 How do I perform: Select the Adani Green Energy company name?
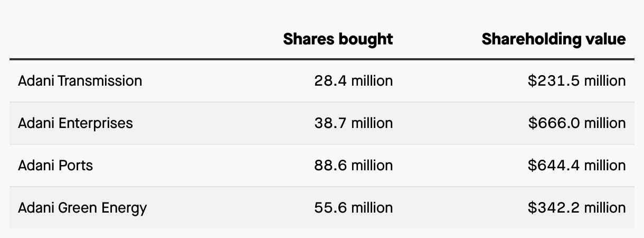point(82,208)
